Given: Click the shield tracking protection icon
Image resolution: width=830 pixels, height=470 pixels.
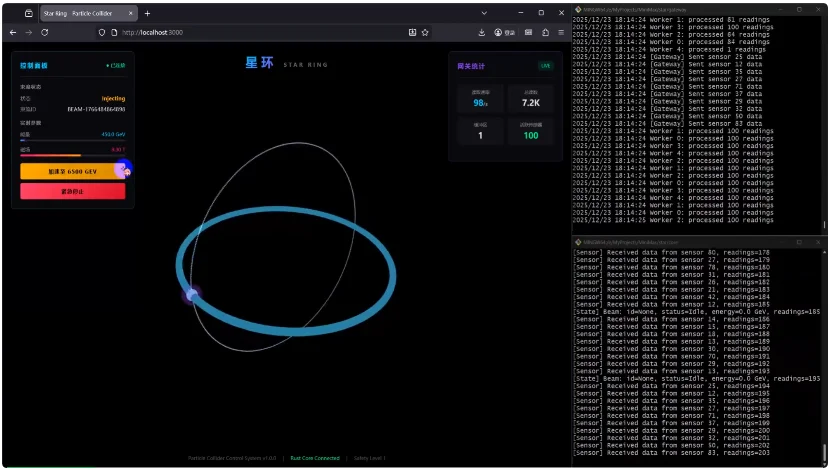Looking at the screenshot, I should click(102, 32).
